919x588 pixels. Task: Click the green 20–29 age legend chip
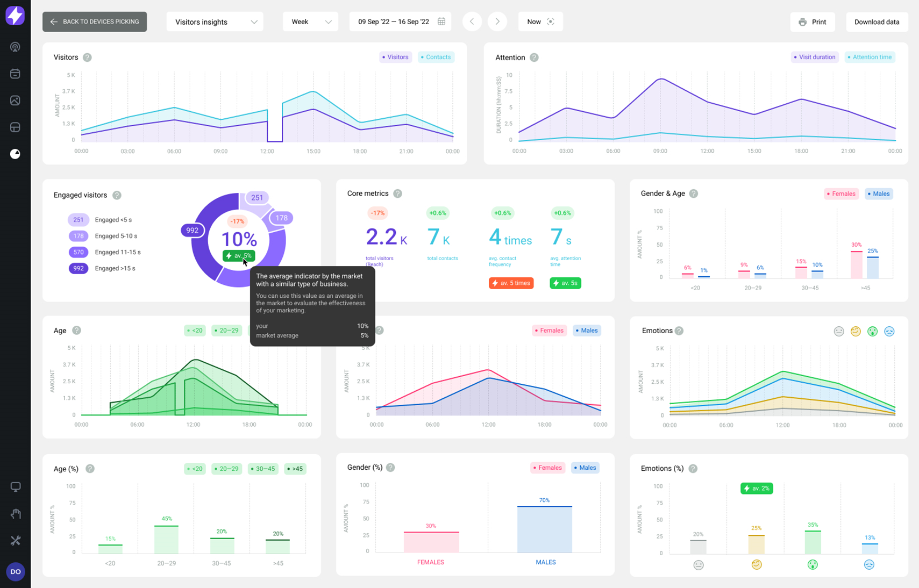click(x=226, y=330)
